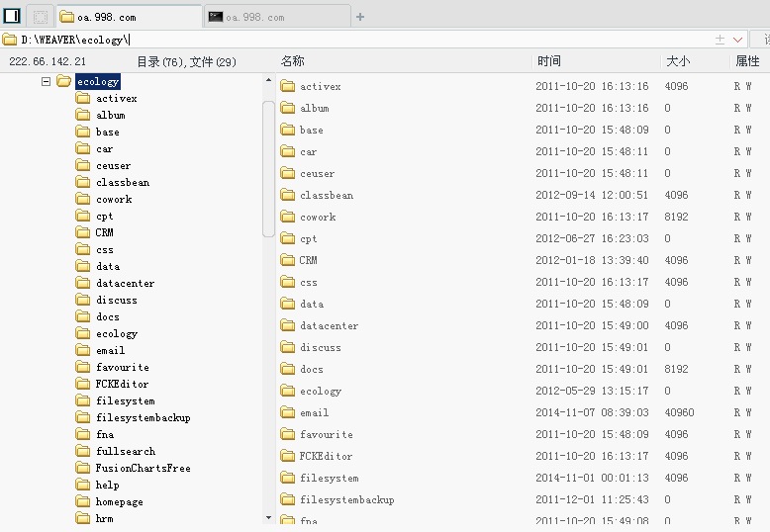The height and width of the screenshot is (532, 770).
Task: Collapse the ecology tree node
Action: pos(47,81)
